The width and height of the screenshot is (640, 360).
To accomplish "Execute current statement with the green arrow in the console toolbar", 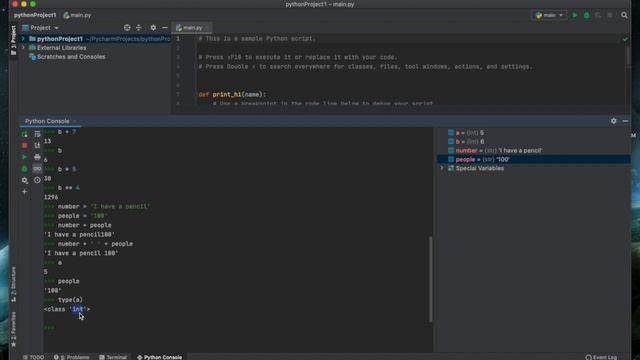I will coord(24,157).
